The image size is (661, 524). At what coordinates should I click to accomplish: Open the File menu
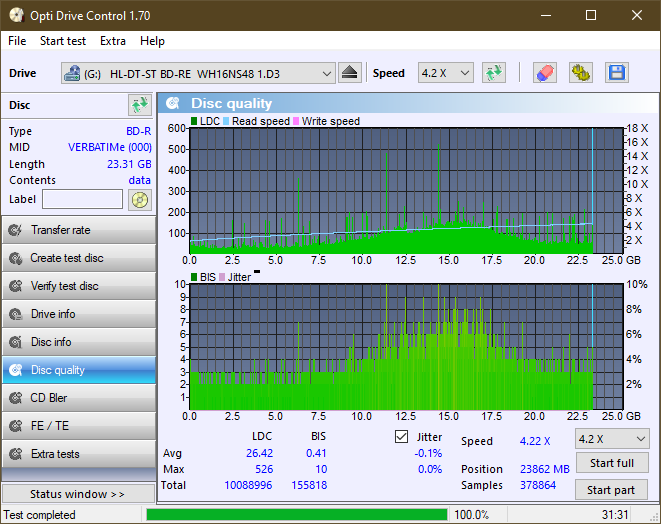[17, 41]
